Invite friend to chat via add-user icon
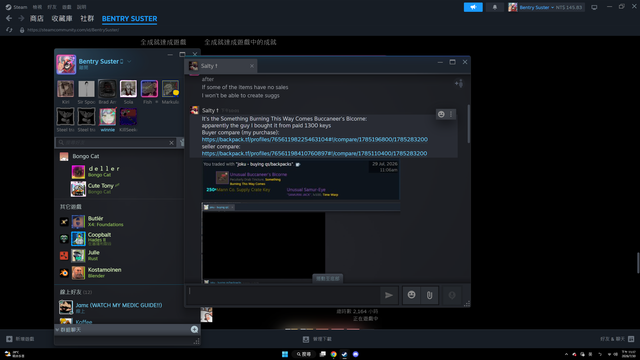The width and height of the screenshot is (640, 360). tap(459, 84)
